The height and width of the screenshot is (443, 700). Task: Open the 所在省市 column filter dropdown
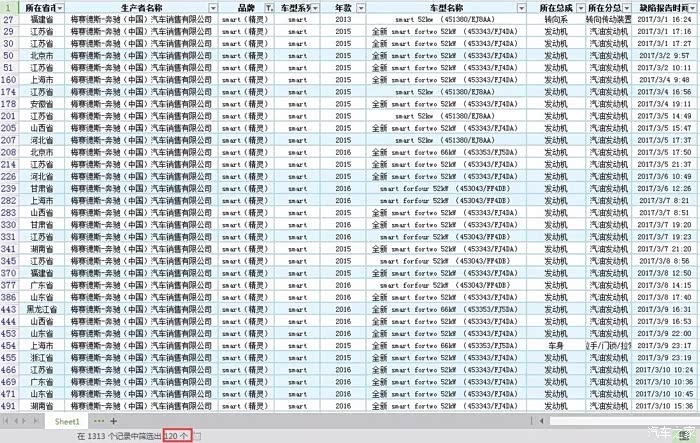tap(60, 8)
